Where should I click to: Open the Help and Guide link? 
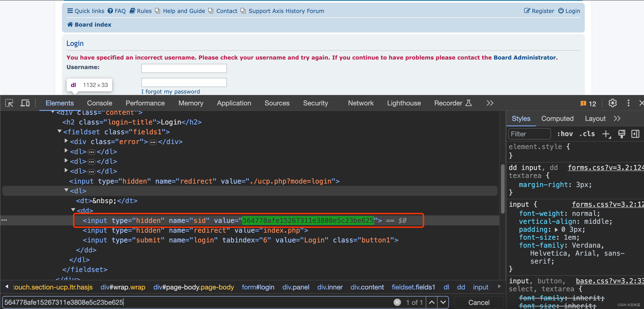(x=184, y=11)
